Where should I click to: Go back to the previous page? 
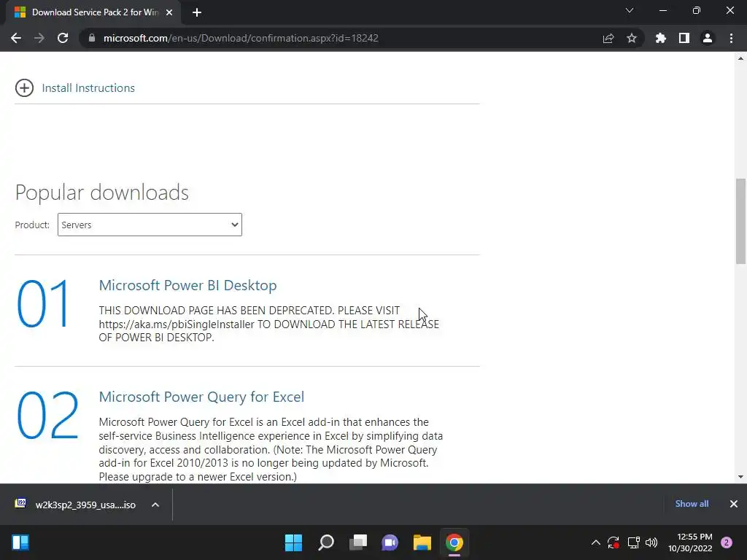(x=16, y=38)
